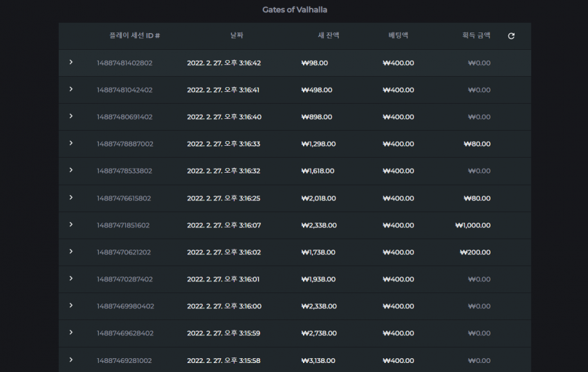This screenshot has height=372, width=588.
Task: Expand session 14887478887002 details
Action: click(71, 143)
